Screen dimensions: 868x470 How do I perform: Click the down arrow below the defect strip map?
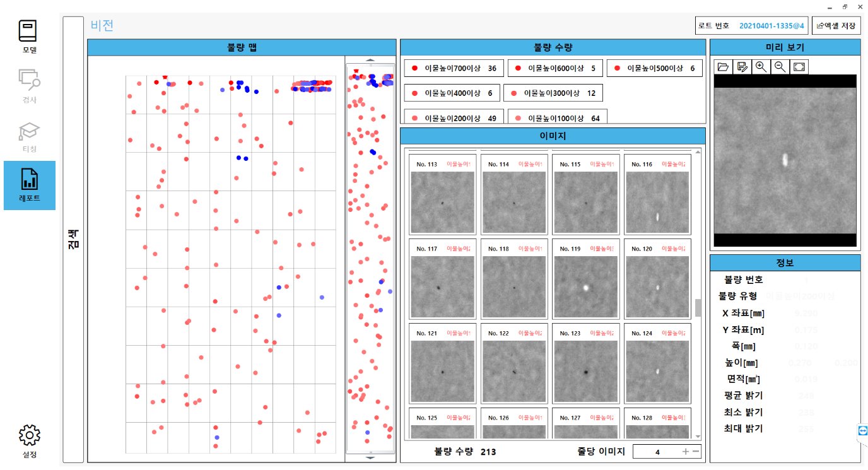tap(370, 458)
